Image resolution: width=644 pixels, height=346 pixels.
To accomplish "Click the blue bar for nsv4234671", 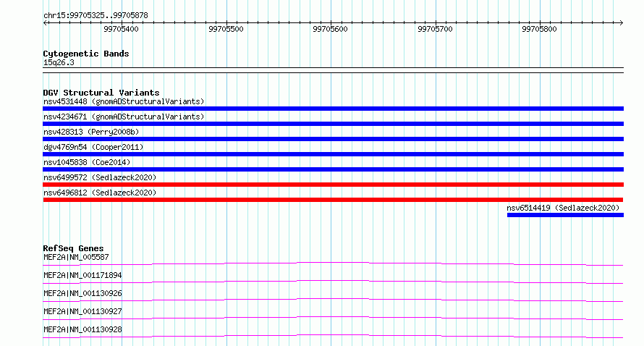I will [333, 124].
